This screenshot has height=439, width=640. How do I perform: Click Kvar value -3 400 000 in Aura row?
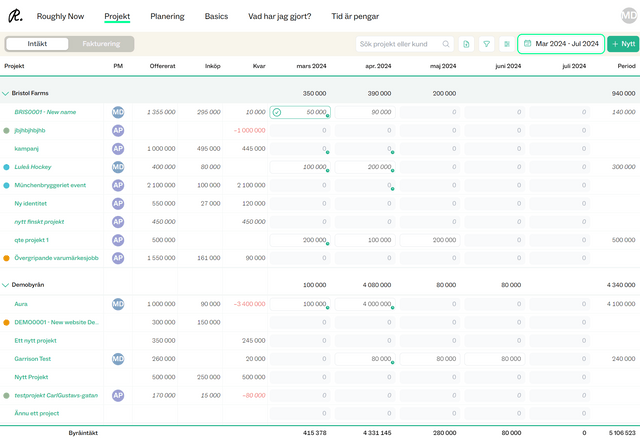coord(249,304)
